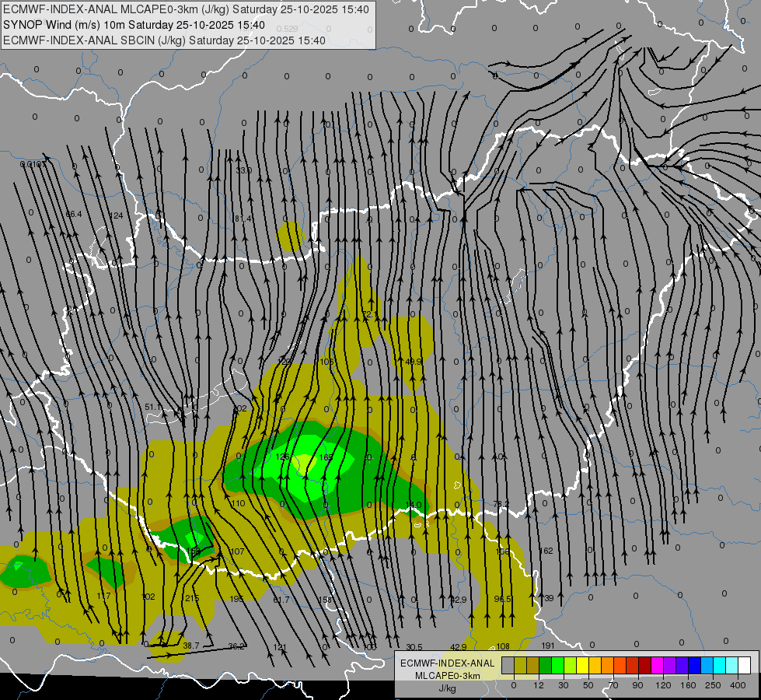
Task: Click the '81.4' value on the map
Action: coord(243,219)
